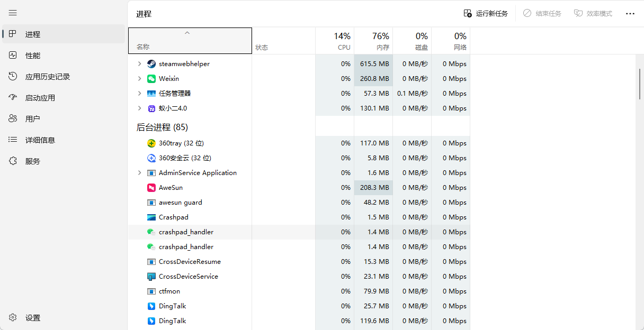The image size is (644, 330).
Task: Open the 启动应用 page
Action: [40, 98]
